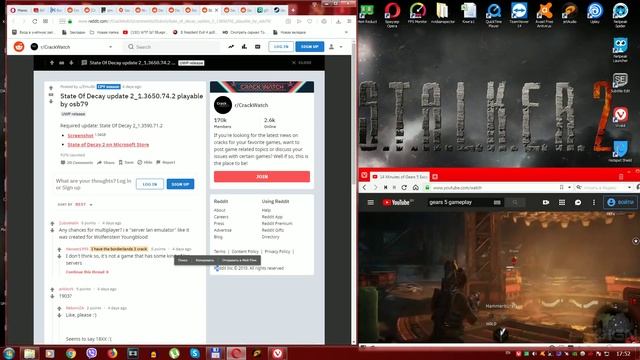Open the Vivaldi desktop shortcut
Screen dimensions: 640x360
pos(620,117)
